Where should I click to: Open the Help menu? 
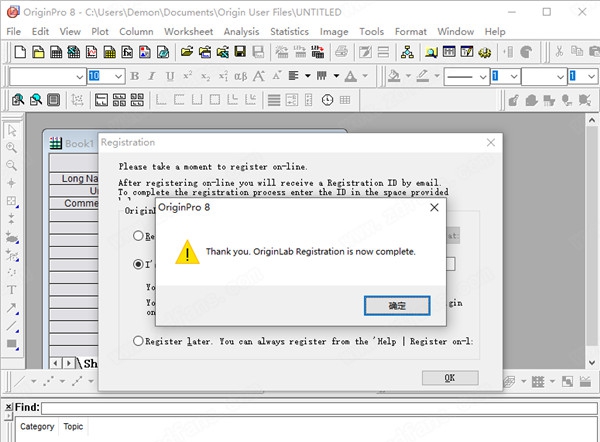495,31
